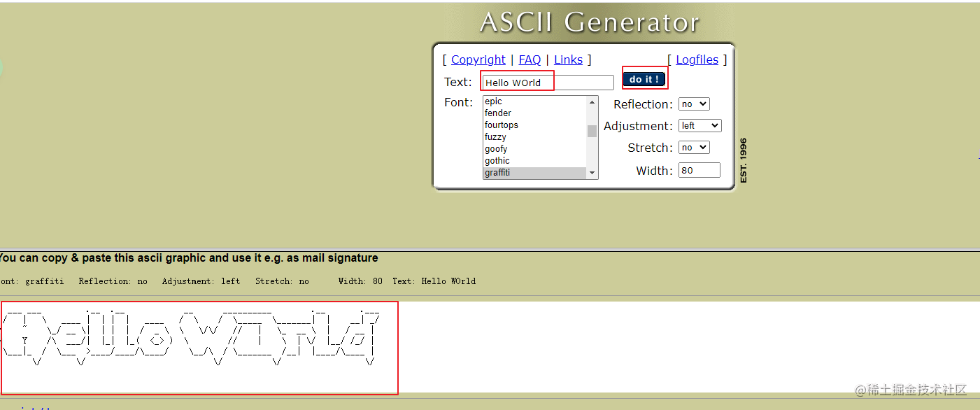Open the Adjustment dropdown
Viewport: 980px width, 410px height.
click(x=700, y=126)
